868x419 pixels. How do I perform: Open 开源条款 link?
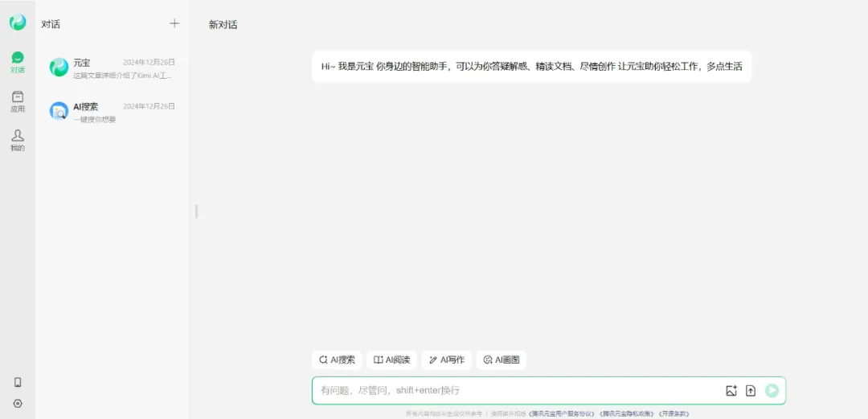pyautogui.click(x=674, y=414)
